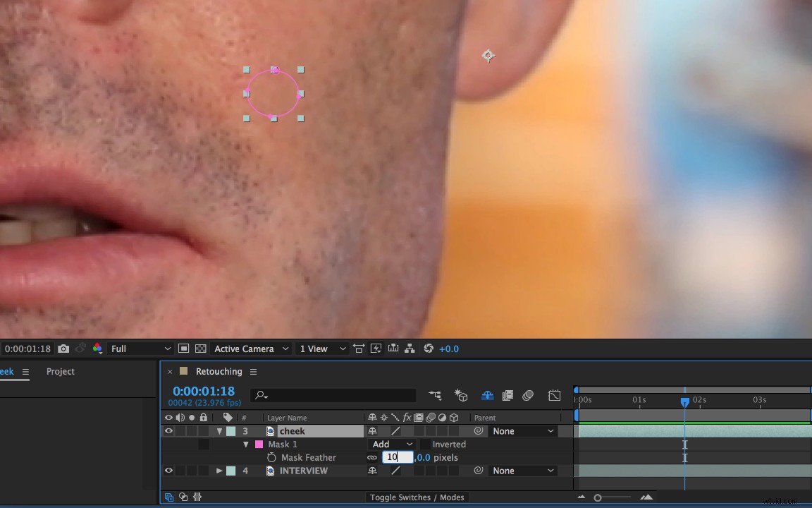Viewport: 812px width, 508px height.
Task: Hide the cheek layer with its eye toggle
Action: pos(168,430)
